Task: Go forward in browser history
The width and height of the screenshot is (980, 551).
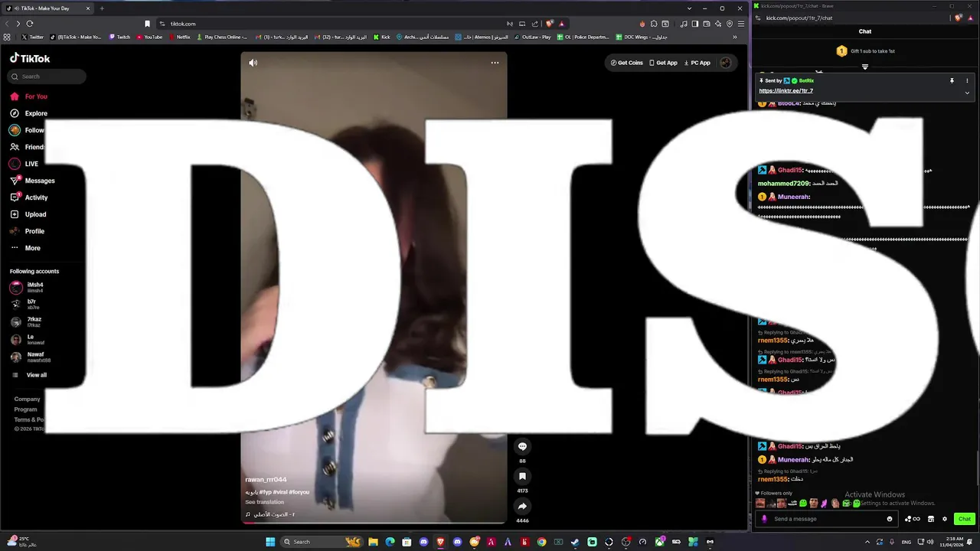Action: (x=18, y=24)
